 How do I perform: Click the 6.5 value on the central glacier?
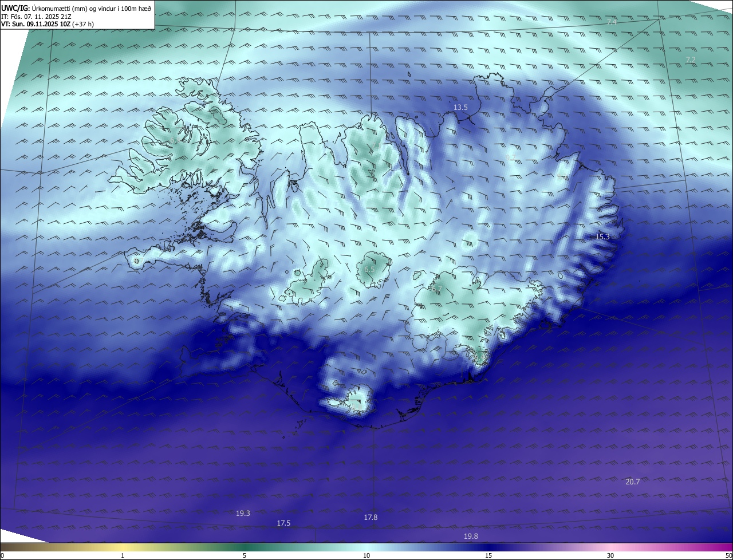(369, 269)
